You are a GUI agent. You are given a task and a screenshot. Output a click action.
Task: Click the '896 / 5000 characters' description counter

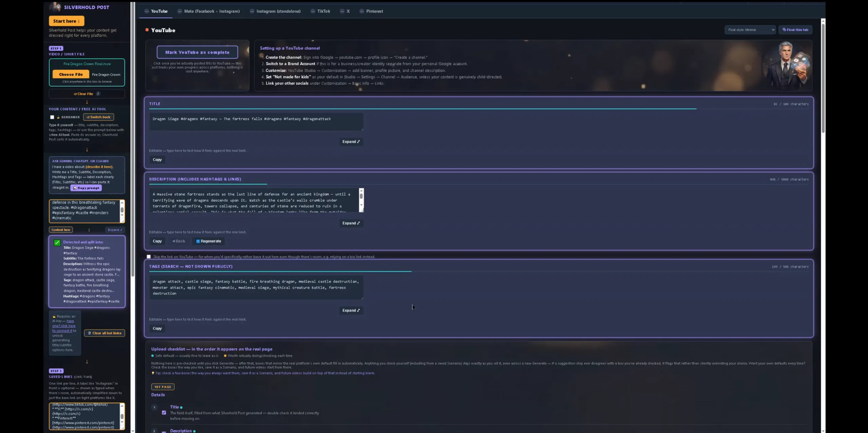tap(789, 179)
